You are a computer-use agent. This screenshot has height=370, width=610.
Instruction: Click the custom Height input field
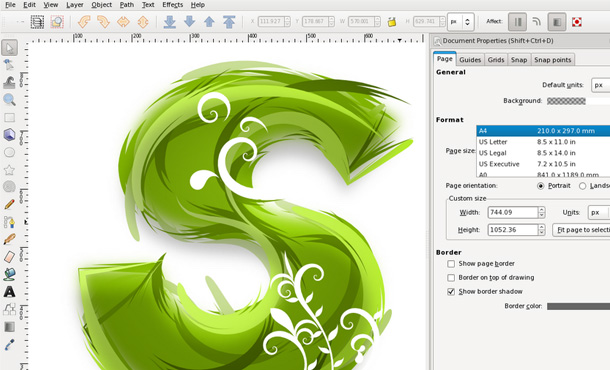click(x=513, y=230)
